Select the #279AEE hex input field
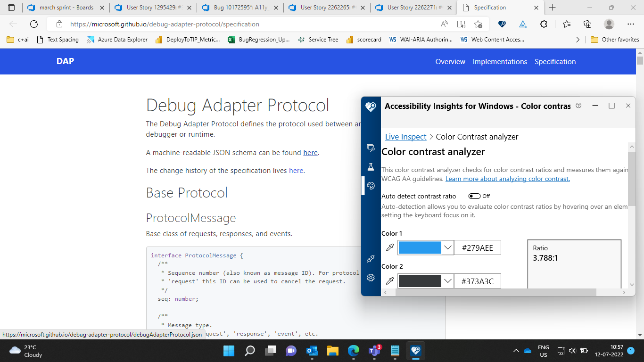This screenshot has width=644, height=362. (x=477, y=247)
